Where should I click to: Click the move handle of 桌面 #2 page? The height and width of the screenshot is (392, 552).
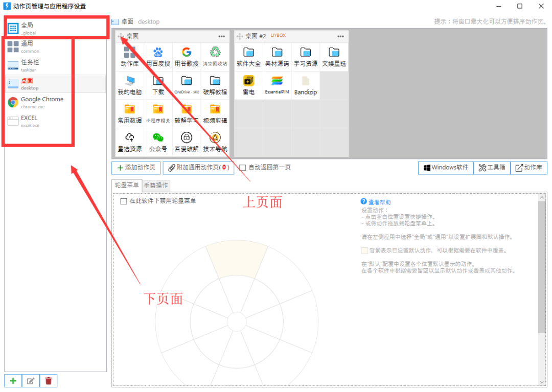[x=240, y=36]
